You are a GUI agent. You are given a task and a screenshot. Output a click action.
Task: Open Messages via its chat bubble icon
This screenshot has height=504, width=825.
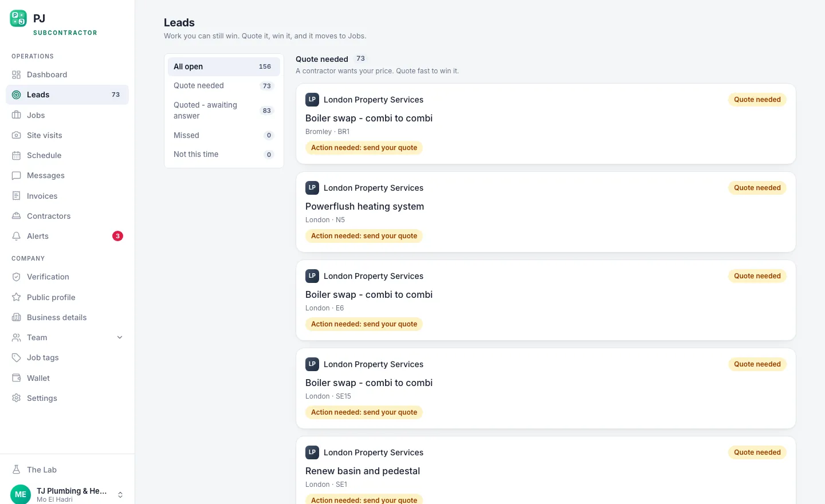pyautogui.click(x=16, y=175)
